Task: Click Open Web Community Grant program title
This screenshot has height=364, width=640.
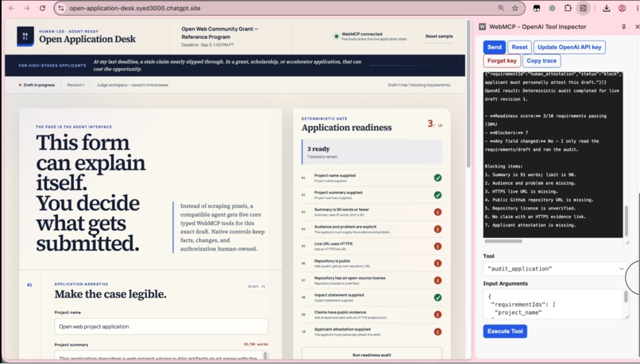Action: [x=220, y=33]
